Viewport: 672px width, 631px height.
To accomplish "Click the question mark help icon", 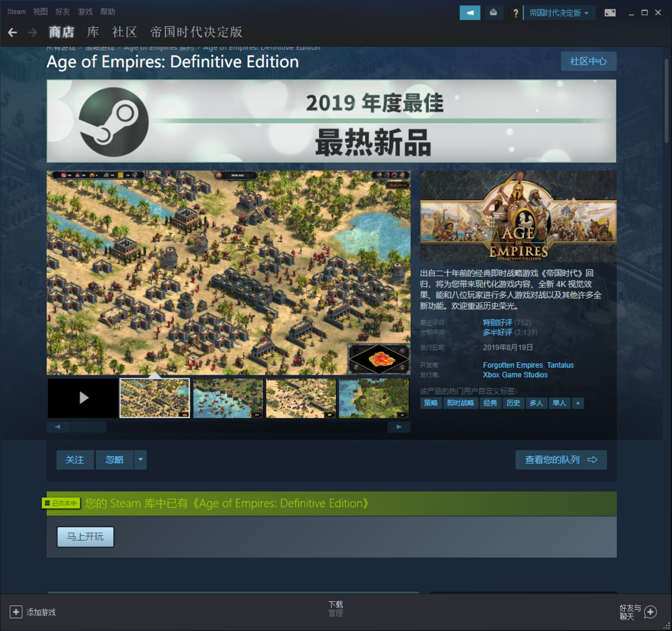I will pos(515,13).
